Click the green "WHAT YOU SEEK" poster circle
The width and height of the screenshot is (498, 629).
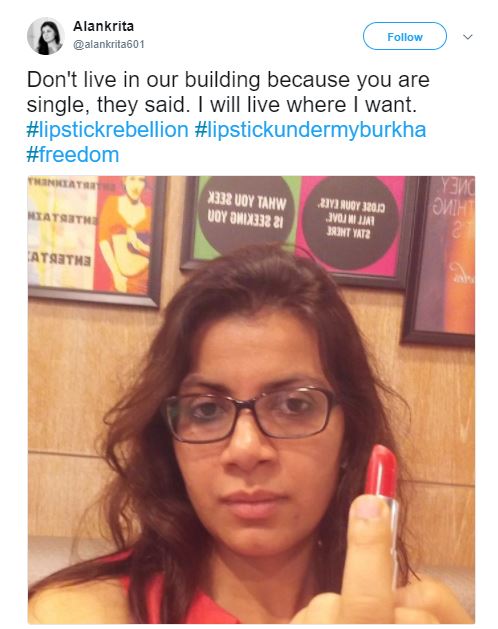click(x=246, y=213)
